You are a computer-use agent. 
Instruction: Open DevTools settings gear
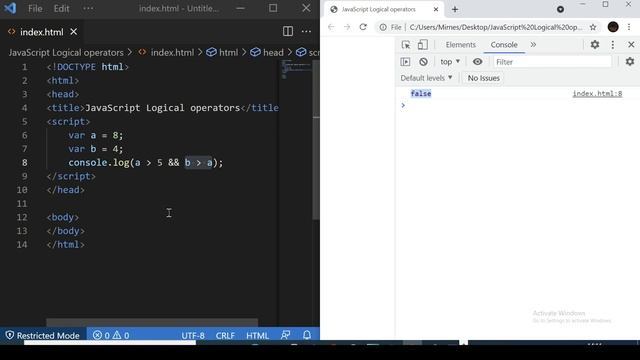pyautogui.click(x=595, y=44)
